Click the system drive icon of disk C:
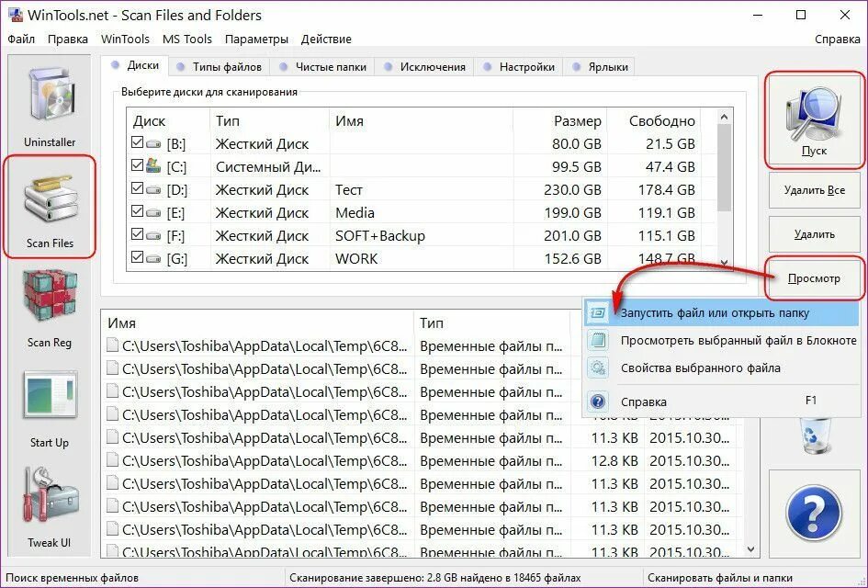 pyautogui.click(x=153, y=166)
